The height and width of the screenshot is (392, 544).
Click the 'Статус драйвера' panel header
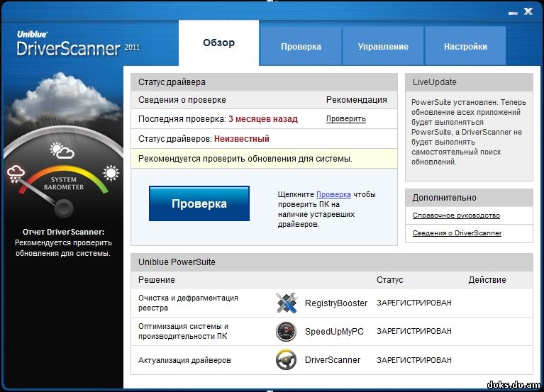coord(264,82)
